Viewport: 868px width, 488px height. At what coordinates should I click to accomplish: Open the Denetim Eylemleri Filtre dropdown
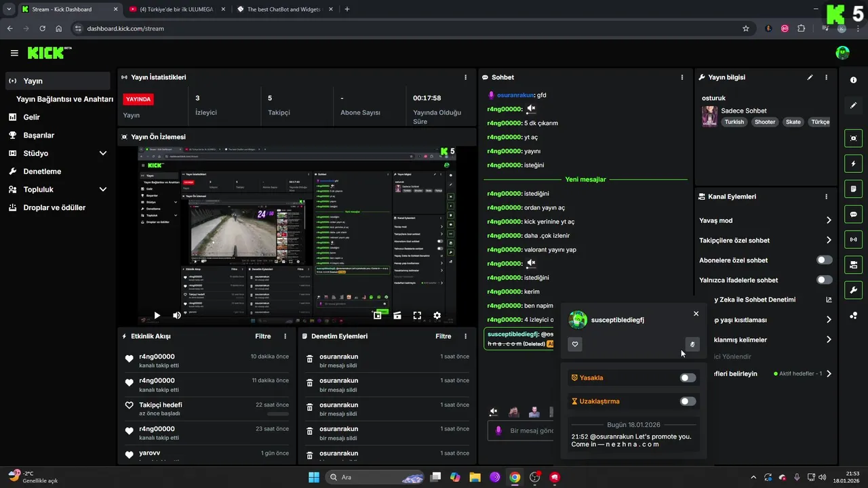coord(443,336)
